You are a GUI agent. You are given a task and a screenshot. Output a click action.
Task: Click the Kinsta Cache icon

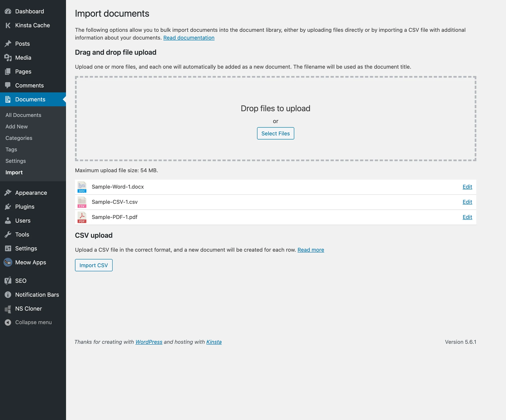point(8,25)
